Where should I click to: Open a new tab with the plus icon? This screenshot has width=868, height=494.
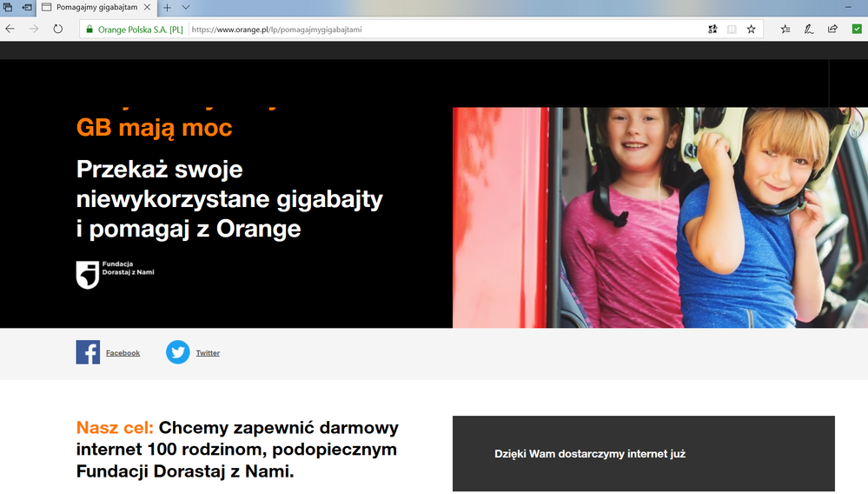pyautogui.click(x=167, y=7)
